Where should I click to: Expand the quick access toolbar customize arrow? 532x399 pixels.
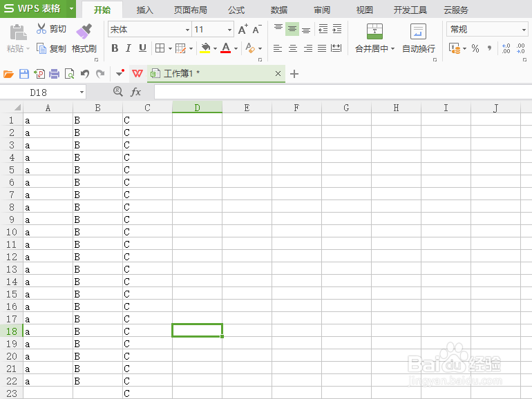click(120, 73)
